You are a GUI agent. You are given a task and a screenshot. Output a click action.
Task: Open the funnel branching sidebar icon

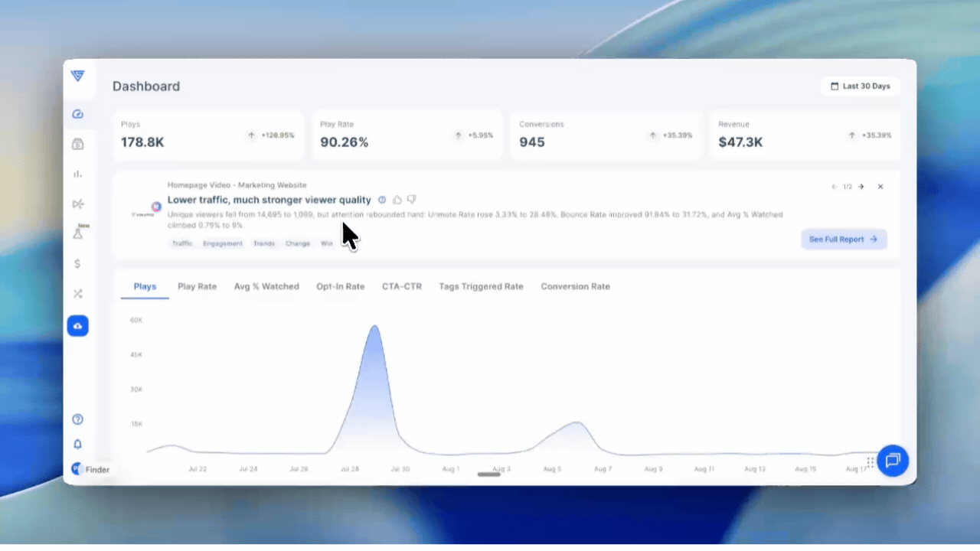point(77,204)
